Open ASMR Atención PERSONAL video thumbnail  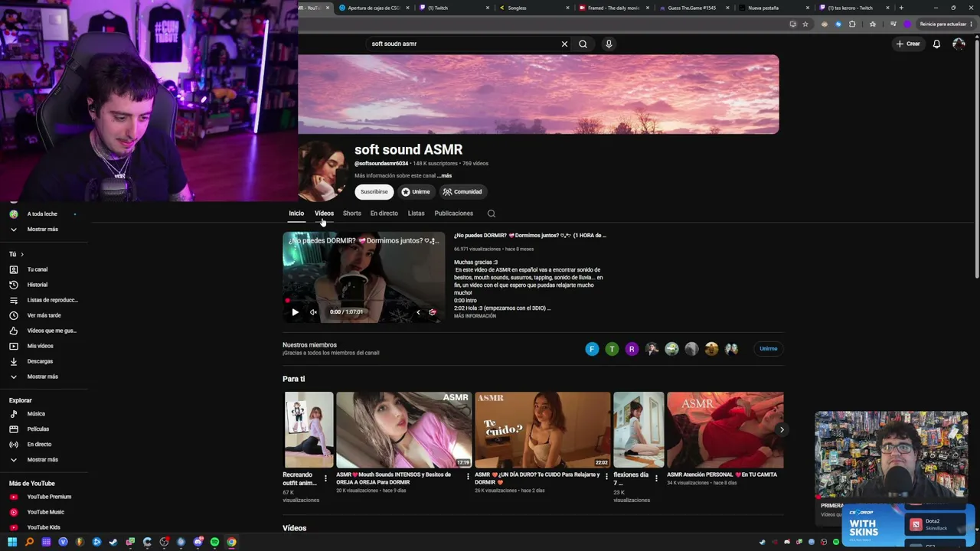click(725, 430)
